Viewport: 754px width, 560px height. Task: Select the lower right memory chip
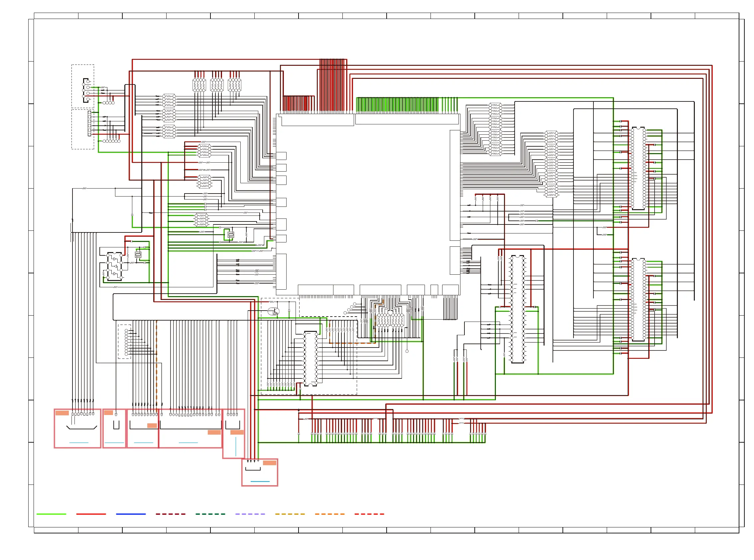(x=638, y=300)
